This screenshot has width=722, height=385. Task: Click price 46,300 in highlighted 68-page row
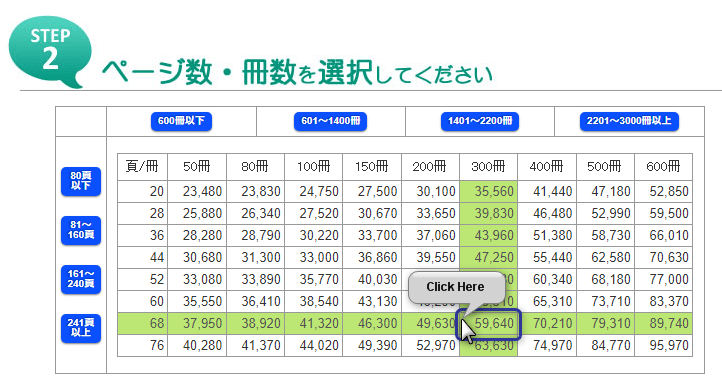coord(372,324)
